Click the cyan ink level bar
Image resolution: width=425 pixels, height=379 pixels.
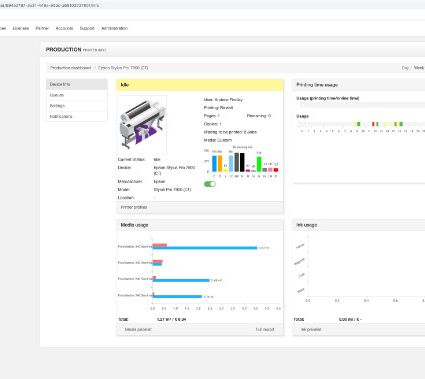[214, 163]
